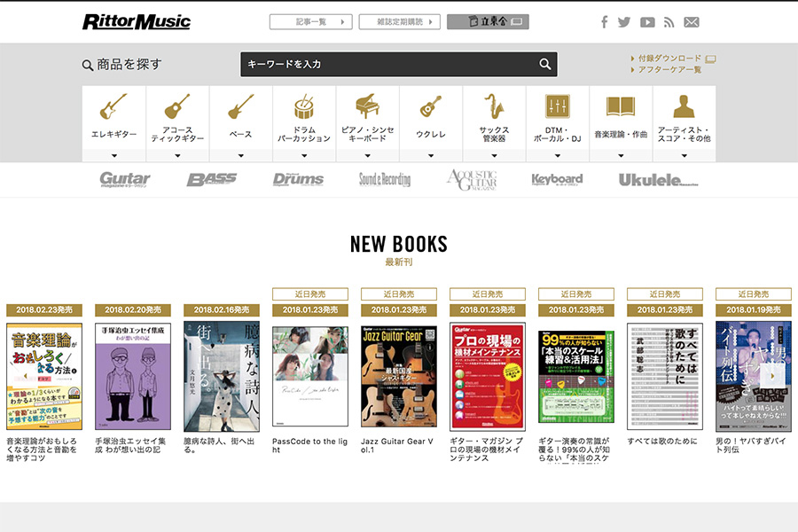Image resolution: width=798 pixels, height=532 pixels.
Task: Click the 音楽理論がおもしろくなる方法 title link
Action: [42, 450]
